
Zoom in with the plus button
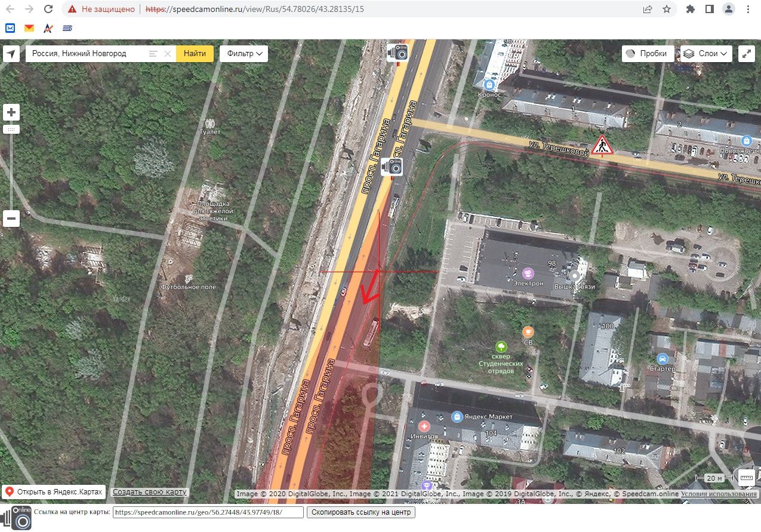[x=11, y=112]
